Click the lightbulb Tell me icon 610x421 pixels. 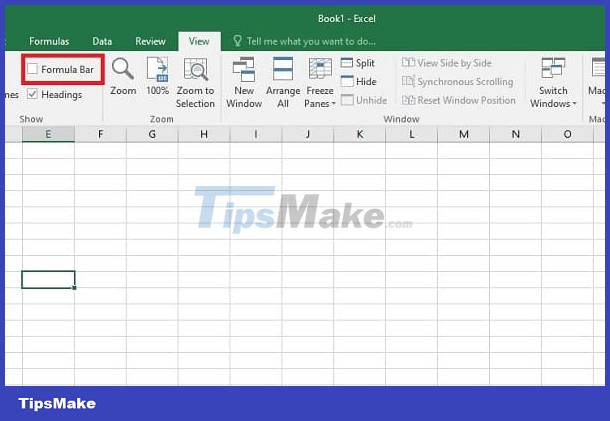[x=237, y=41]
